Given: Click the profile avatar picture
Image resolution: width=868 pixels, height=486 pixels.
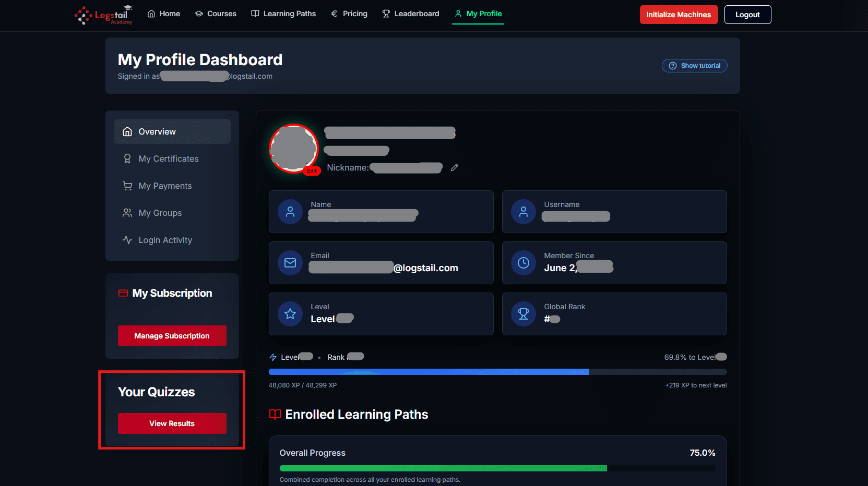Looking at the screenshot, I should [293, 148].
